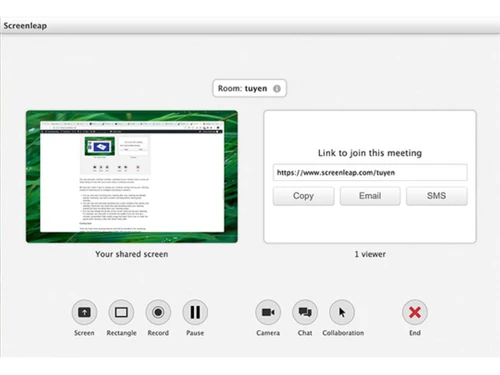Open the Chat panel
This screenshot has width=500, height=375.
click(305, 312)
